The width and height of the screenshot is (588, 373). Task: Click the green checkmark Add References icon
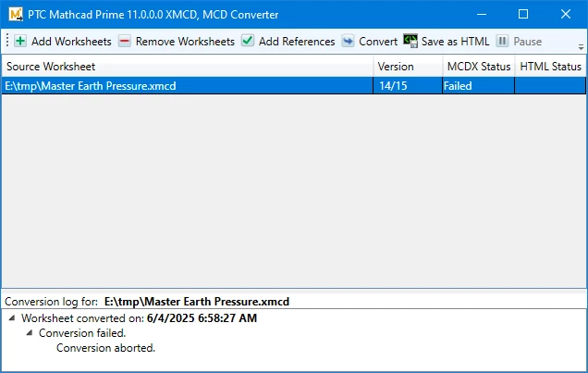(248, 41)
